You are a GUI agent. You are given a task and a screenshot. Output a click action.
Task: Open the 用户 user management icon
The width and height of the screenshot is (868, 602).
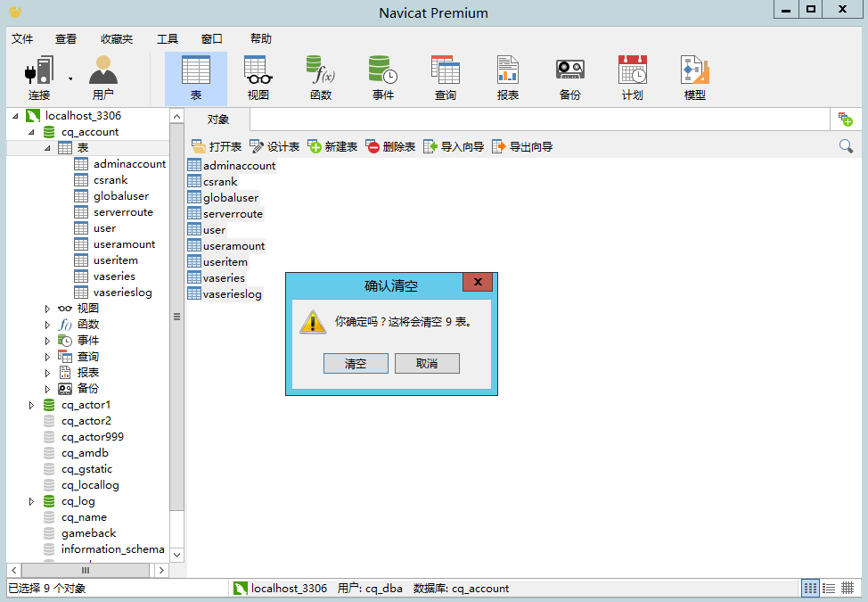click(102, 78)
